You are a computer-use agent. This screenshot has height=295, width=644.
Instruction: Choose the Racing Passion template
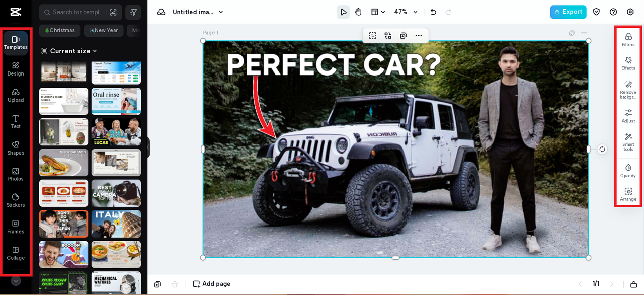click(x=64, y=283)
